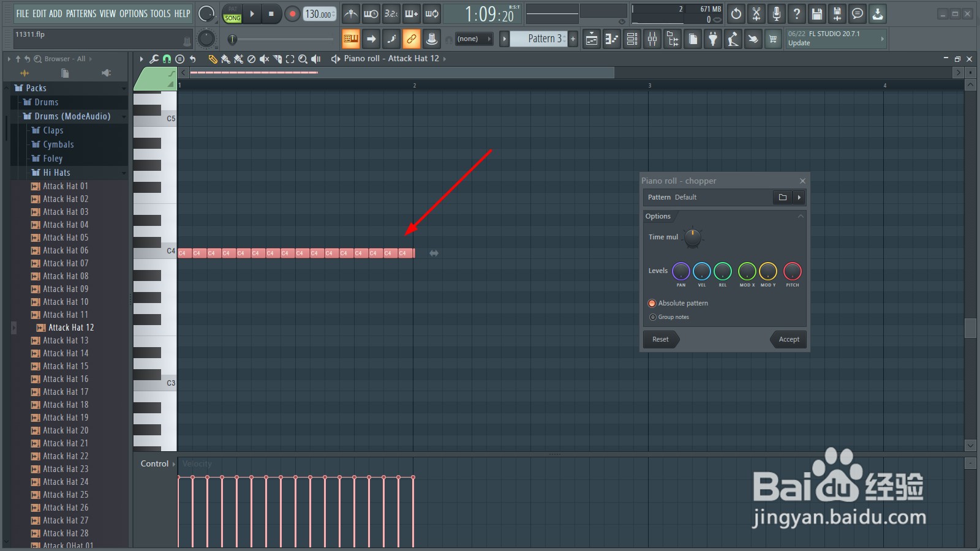The height and width of the screenshot is (551, 980).
Task: Click the record button
Action: click(x=292, y=13)
